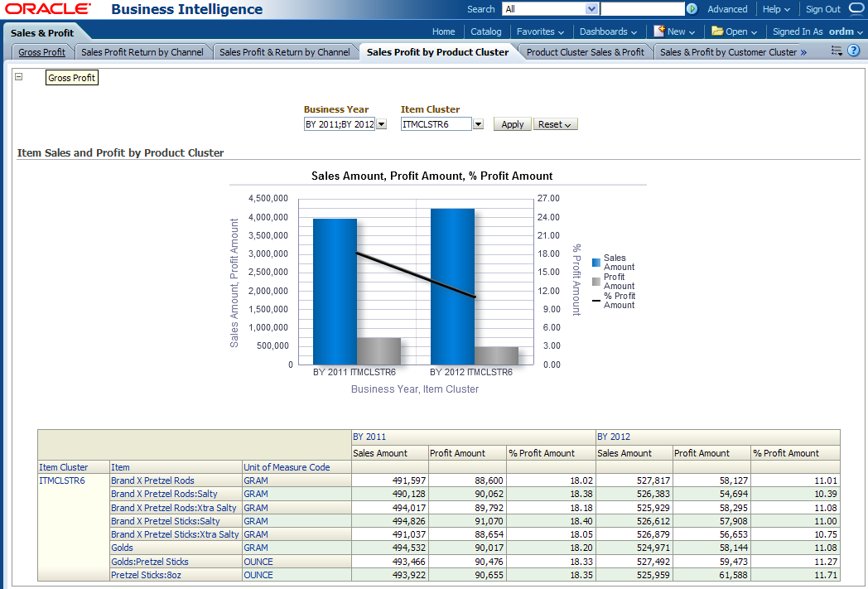This screenshot has height=589, width=868.
Task: Click the Brand X Pretzel Rods item link
Action: pyautogui.click(x=152, y=480)
